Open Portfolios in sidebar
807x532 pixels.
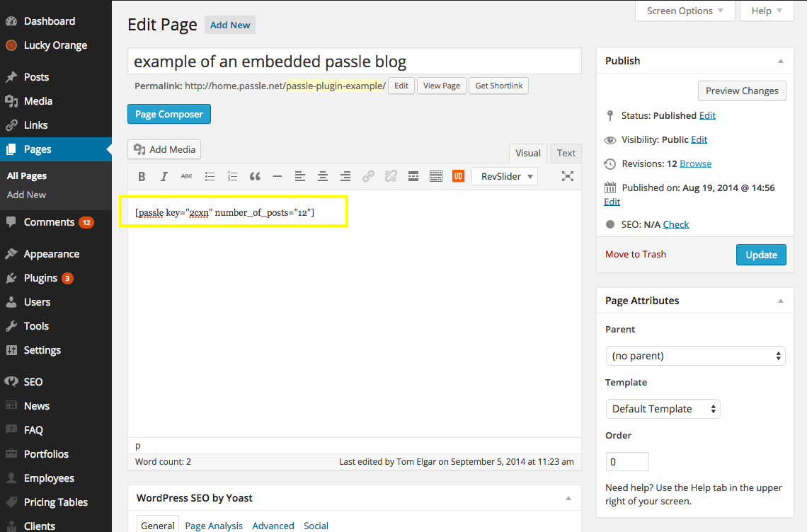(x=56, y=454)
